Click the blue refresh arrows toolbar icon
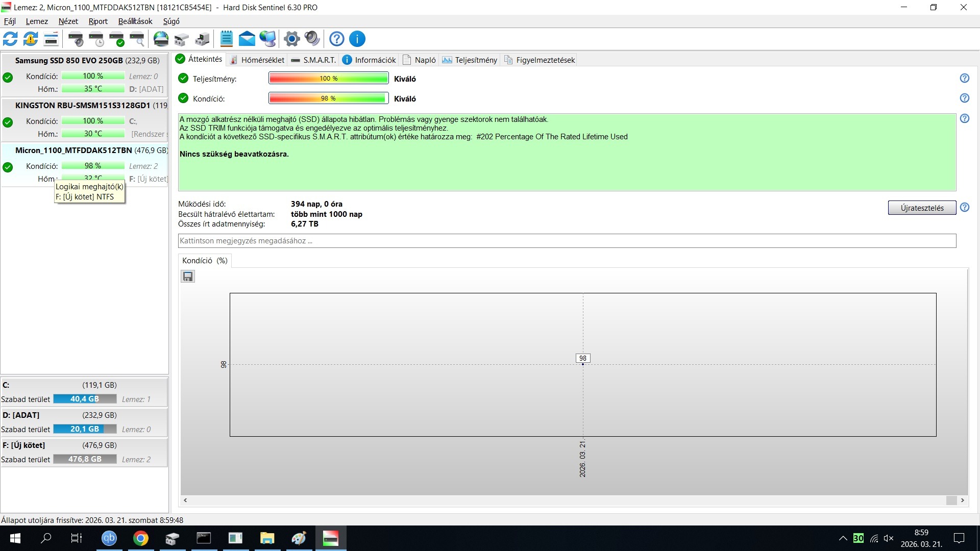 (10, 39)
